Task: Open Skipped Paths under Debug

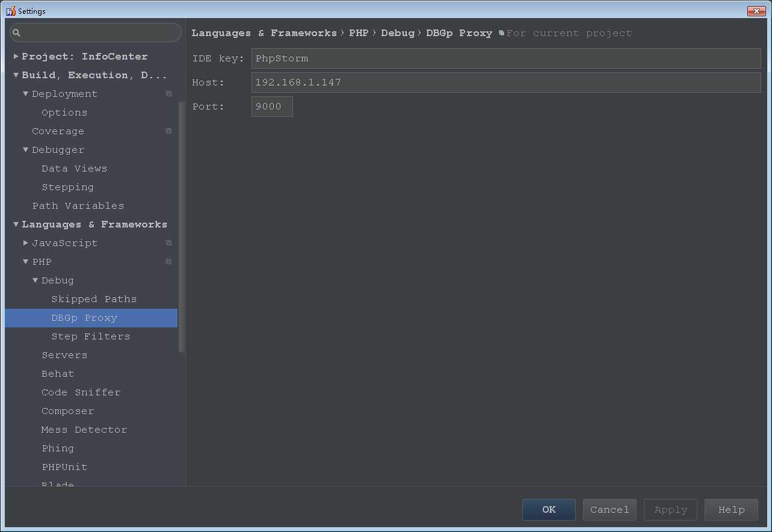Action: tap(94, 299)
